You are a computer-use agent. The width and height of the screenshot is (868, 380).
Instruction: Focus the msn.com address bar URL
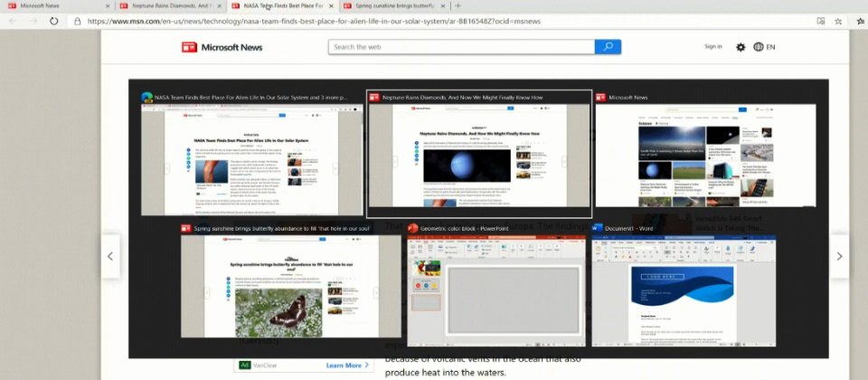pos(314,21)
